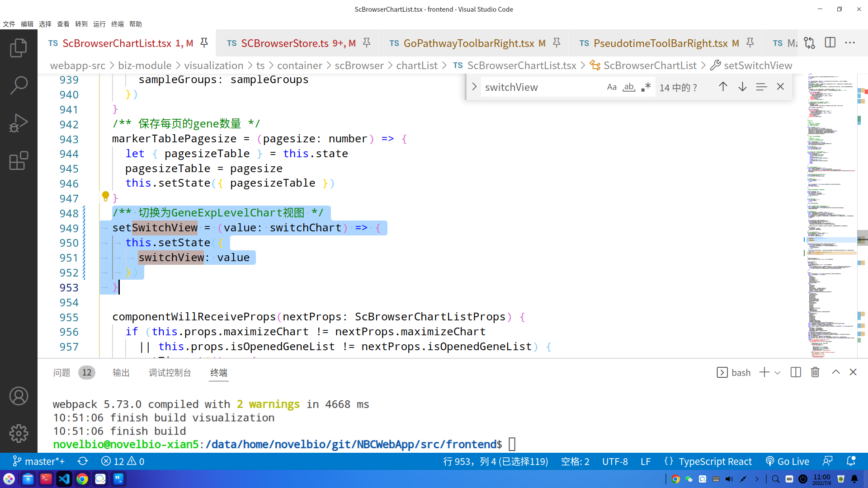Viewport: 868px width, 488px height.
Task: Click TypeScript React language mode
Action: (715, 461)
